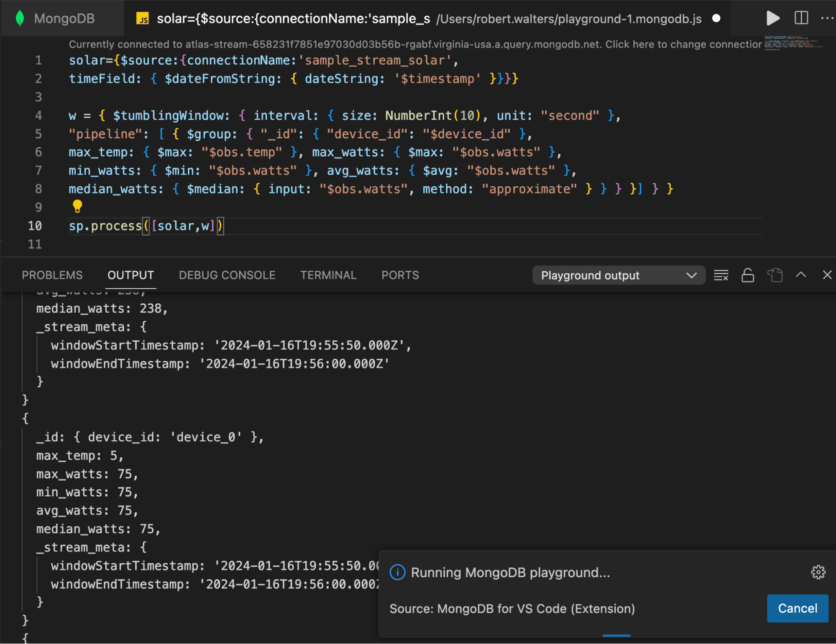Toggle the TERMINAL panel view

click(x=327, y=275)
